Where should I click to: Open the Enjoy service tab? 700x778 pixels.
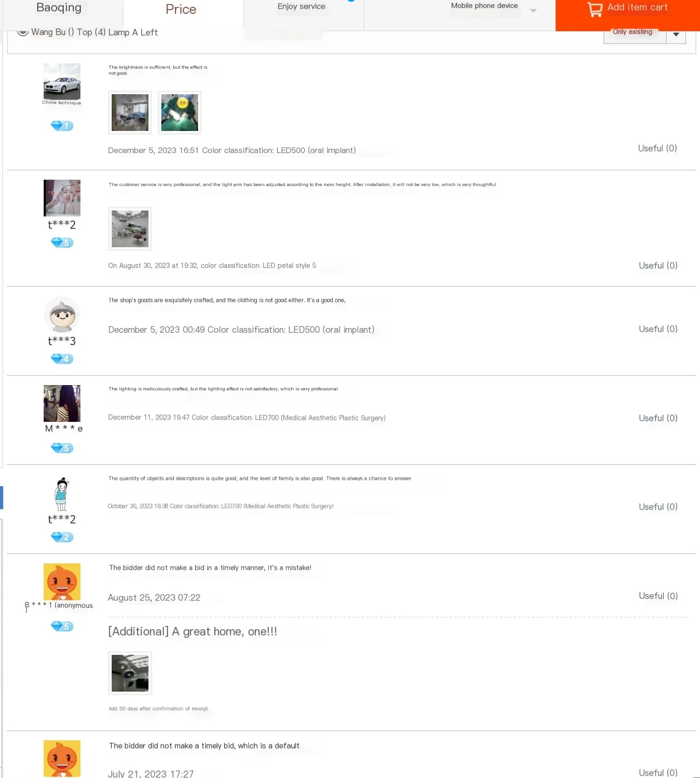302,6
